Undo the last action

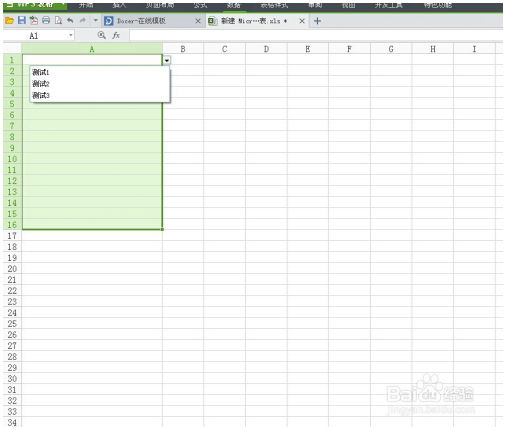pyautogui.click(x=70, y=20)
